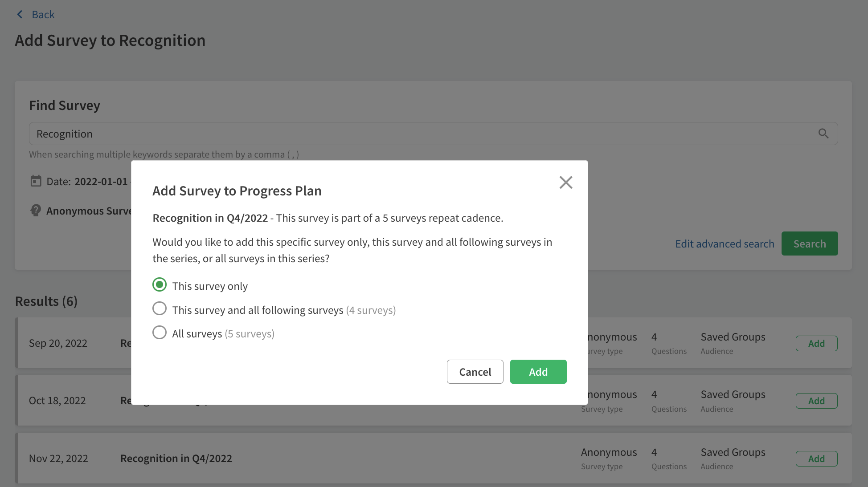
Task: Open the Nov 22 Recognition in Q4/2022 result
Action: point(176,459)
